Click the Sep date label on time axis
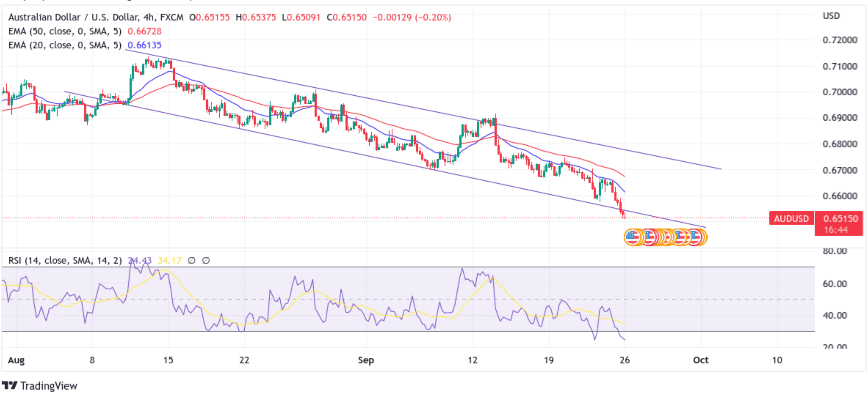 (x=366, y=360)
